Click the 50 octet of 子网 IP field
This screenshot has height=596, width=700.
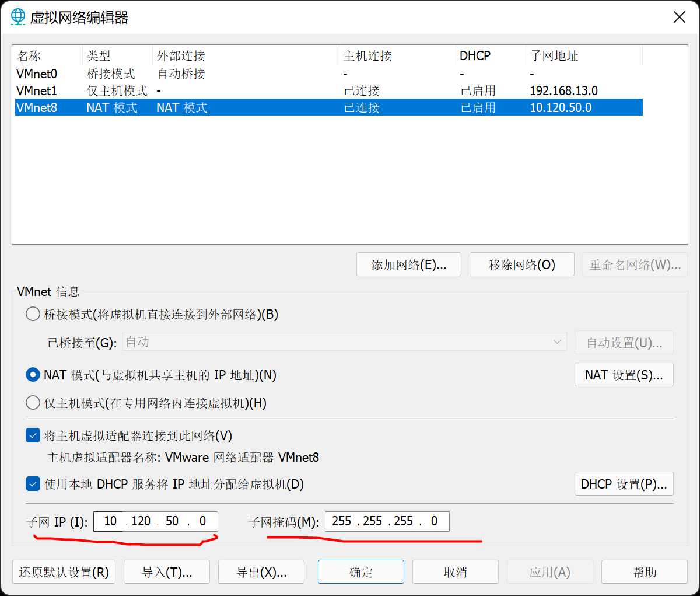(x=172, y=521)
